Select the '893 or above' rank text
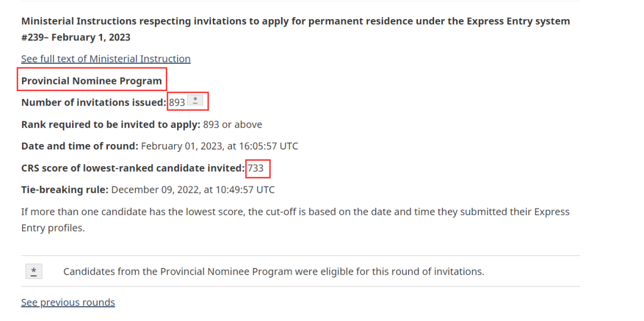The width and height of the screenshot is (644, 321). click(233, 124)
